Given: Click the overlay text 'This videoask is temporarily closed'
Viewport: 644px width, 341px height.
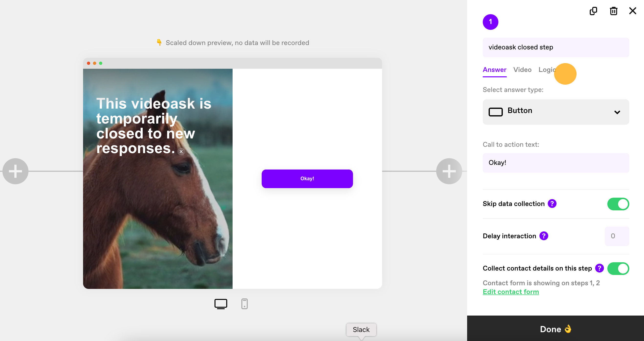Looking at the screenshot, I should [x=154, y=126].
